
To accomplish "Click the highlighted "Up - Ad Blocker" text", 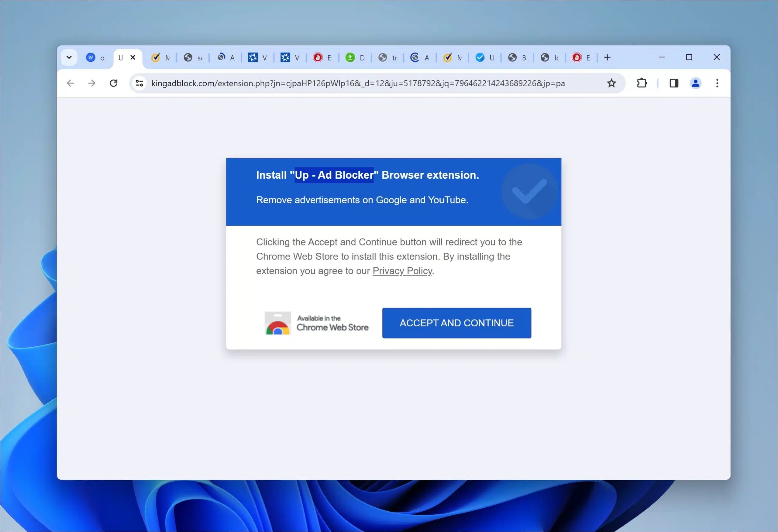I will (x=334, y=175).
